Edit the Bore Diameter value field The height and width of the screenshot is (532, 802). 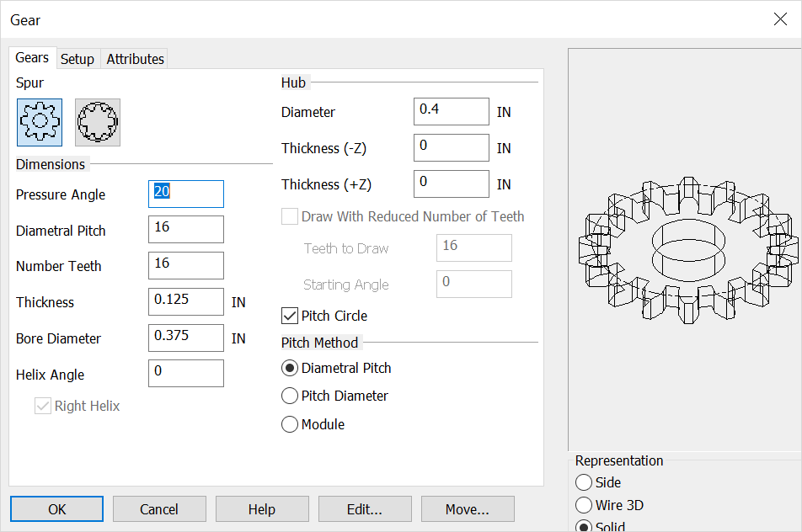coord(185,338)
